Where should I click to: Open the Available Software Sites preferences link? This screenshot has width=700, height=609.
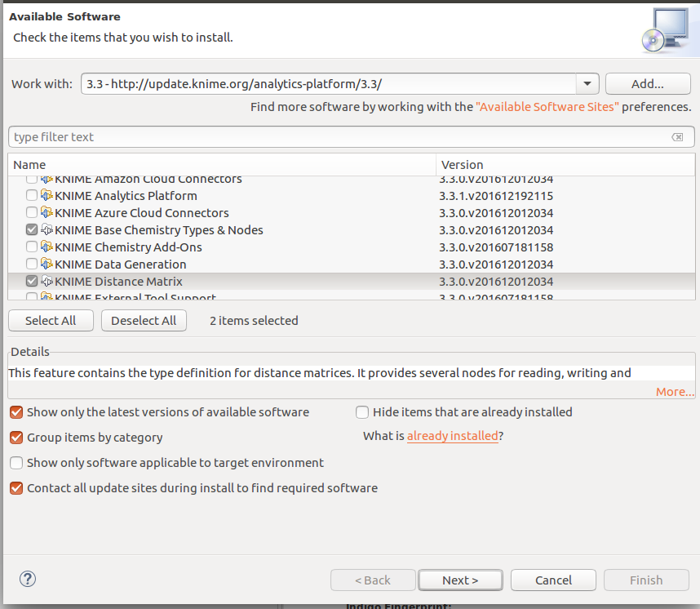point(547,107)
